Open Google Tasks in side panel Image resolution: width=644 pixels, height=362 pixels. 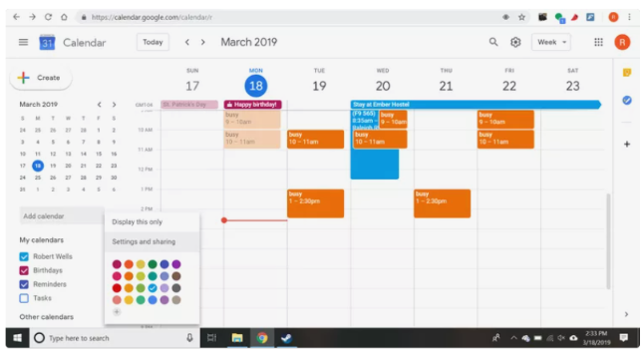click(x=627, y=101)
